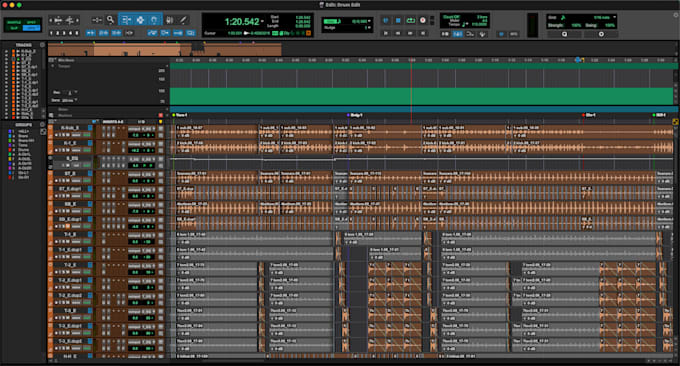This screenshot has height=366, width=680.
Task: Click the Swing 100% field
Action: (610, 25)
